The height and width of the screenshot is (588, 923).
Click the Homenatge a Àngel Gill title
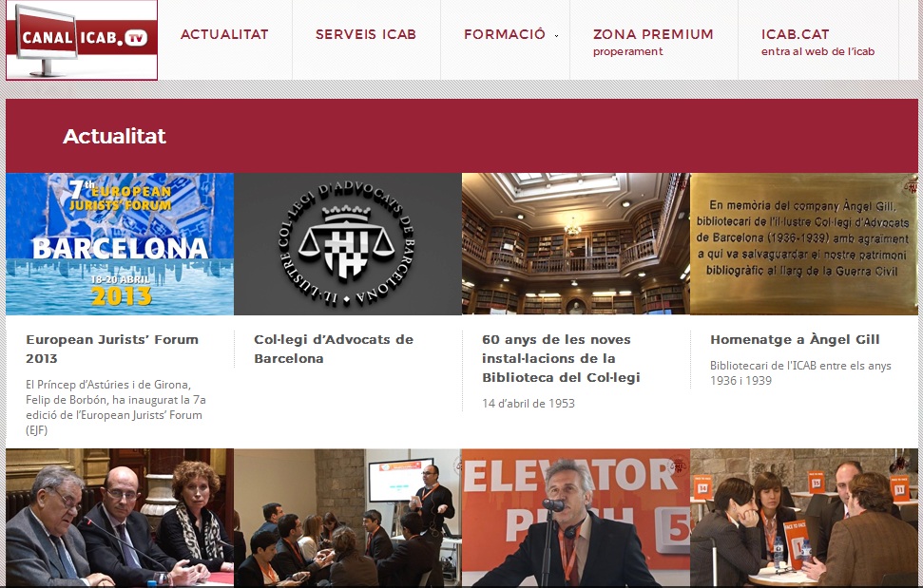pos(795,339)
